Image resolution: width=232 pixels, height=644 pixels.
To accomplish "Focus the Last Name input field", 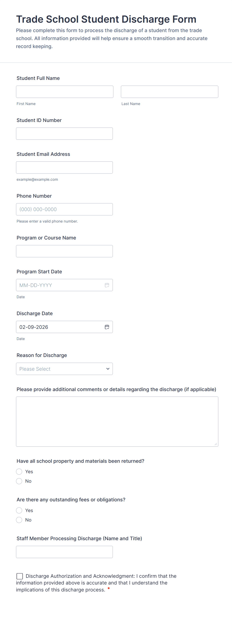I will click(170, 92).
